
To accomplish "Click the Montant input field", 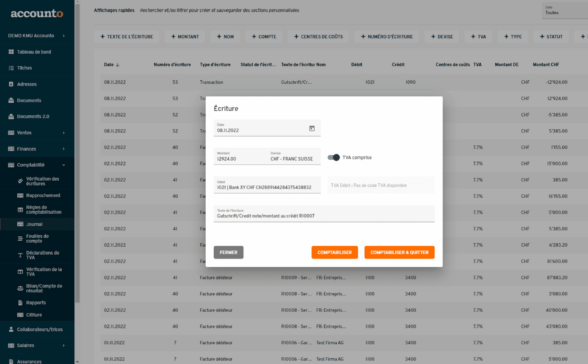I will pos(240,156).
